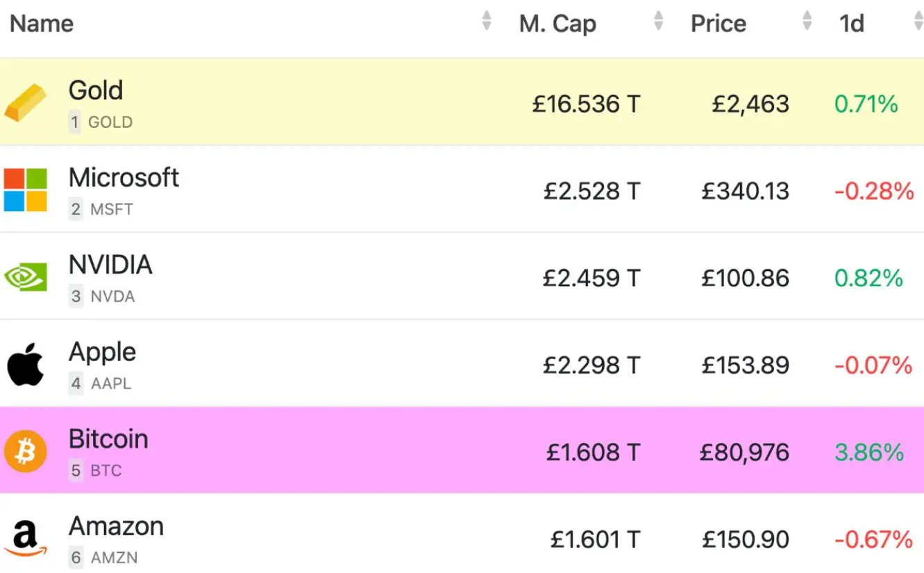This screenshot has height=573, width=924.
Task: Click Microsoft's £340.13 price value
Action: 745,191
